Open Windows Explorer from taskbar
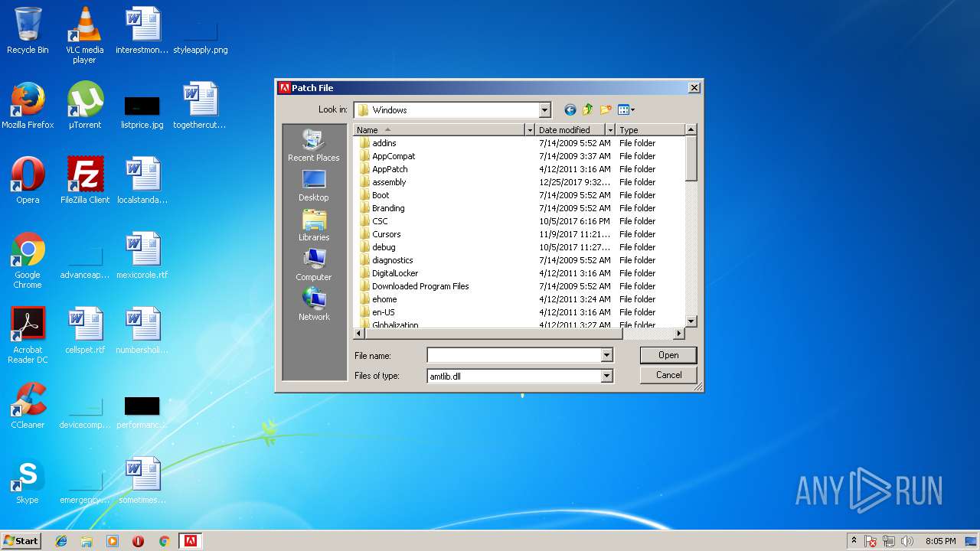Image resolution: width=980 pixels, height=551 pixels. [87, 541]
